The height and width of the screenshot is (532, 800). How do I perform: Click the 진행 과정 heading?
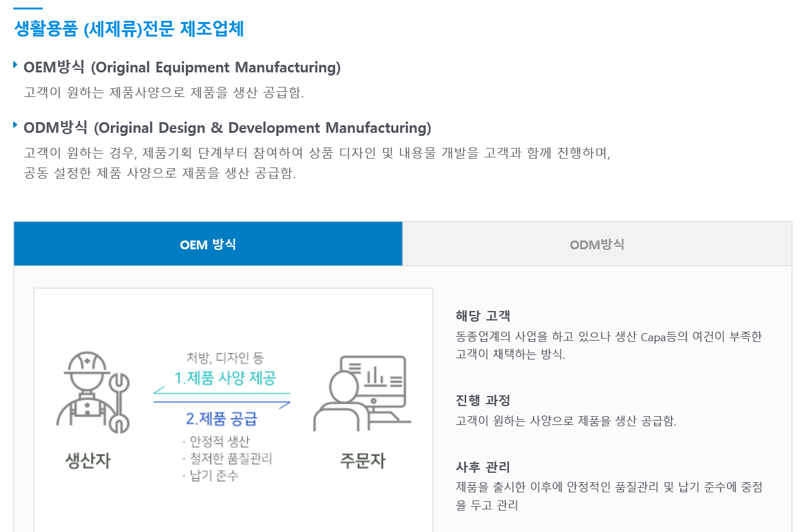[483, 400]
